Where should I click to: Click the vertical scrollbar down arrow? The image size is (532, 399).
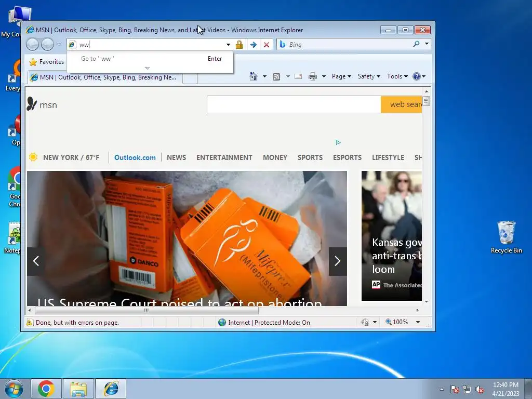[x=427, y=301]
